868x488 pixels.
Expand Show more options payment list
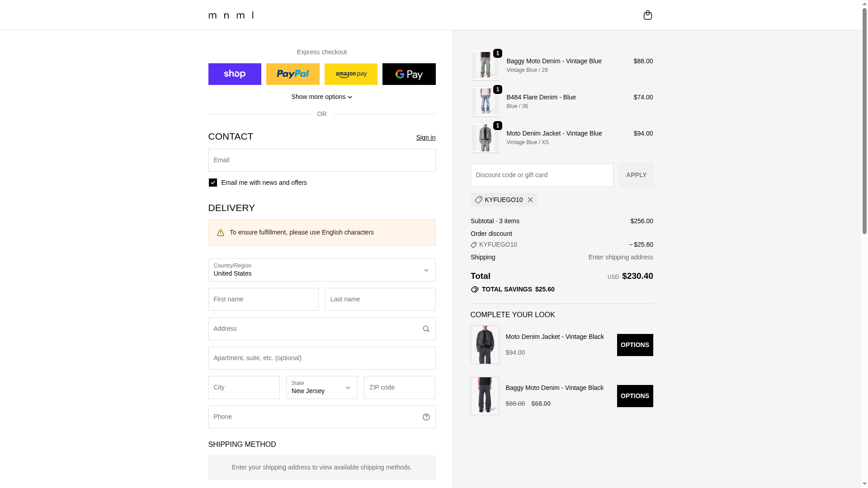pyautogui.click(x=321, y=97)
